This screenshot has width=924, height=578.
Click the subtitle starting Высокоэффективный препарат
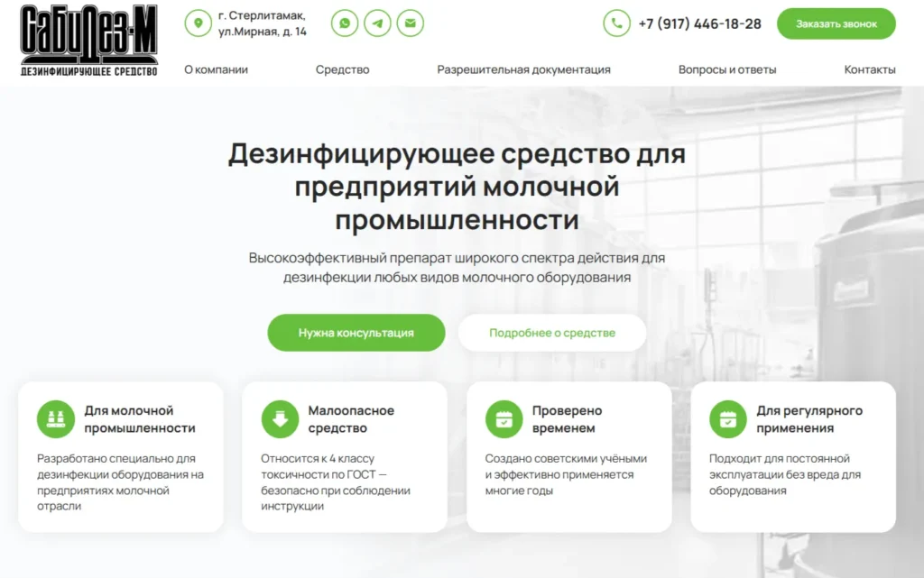[x=457, y=267]
